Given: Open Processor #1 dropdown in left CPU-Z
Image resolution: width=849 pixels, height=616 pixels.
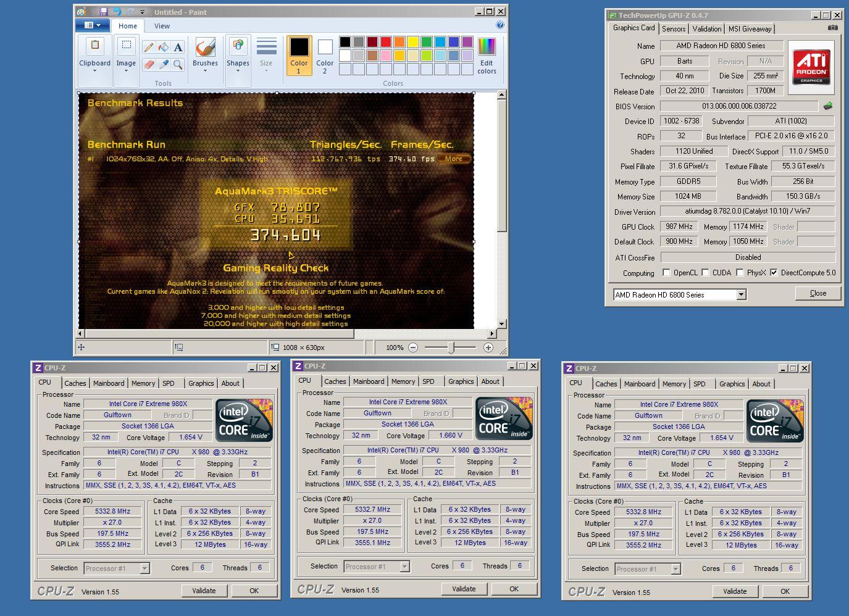Looking at the screenshot, I should (145, 568).
